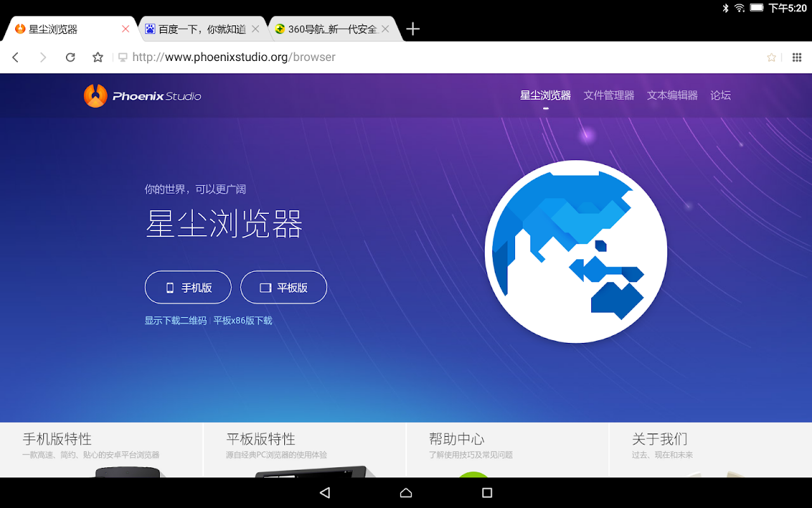Viewport: 812px width, 508px height.
Task: Tap the Android back button
Action: (325, 493)
